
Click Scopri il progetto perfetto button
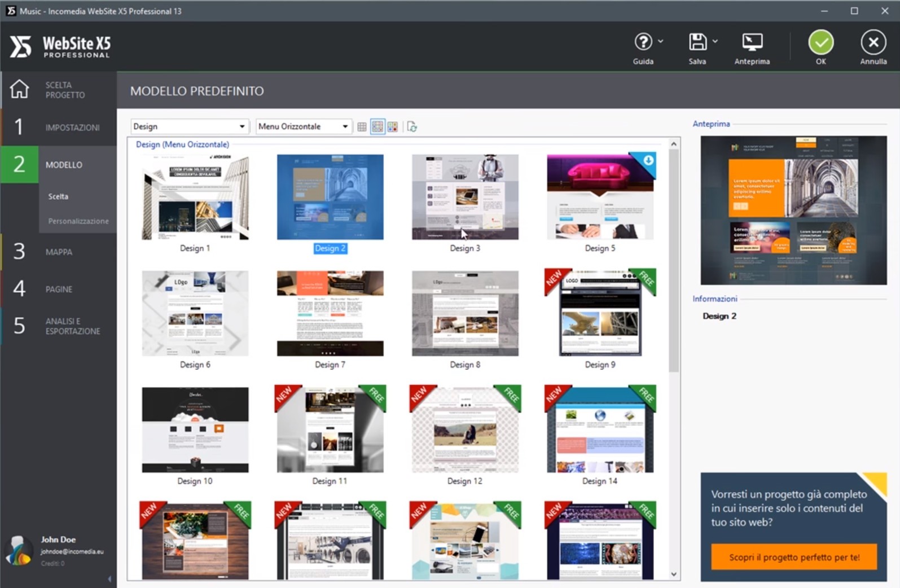[x=794, y=557]
